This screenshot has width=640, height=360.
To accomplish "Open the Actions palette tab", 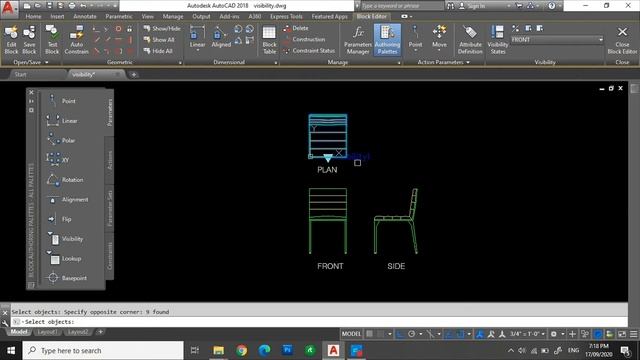I will (109, 160).
